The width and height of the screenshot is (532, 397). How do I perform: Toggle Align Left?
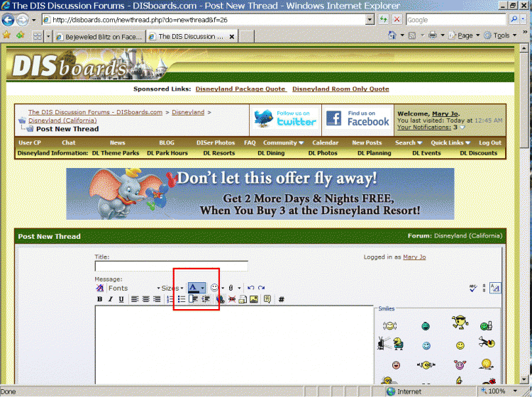pos(135,299)
